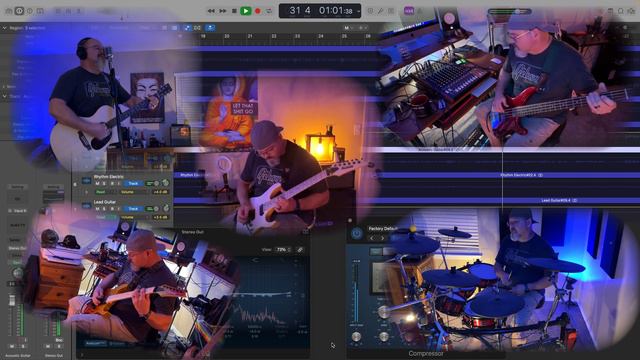Record-enable the Rhythm Electric track
This screenshot has height=360, width=640.
(112, 184)
